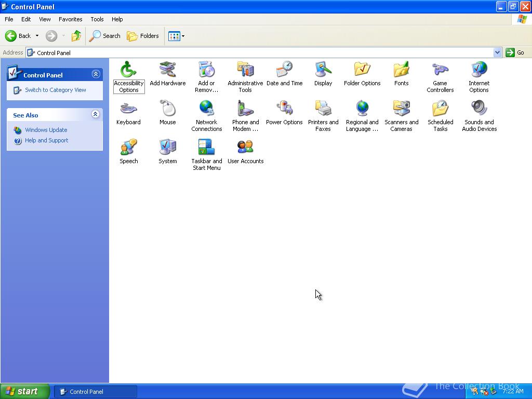Collapse the See Also section
The width and height of the screenshot is (532, 399).
tap(96, 114)
